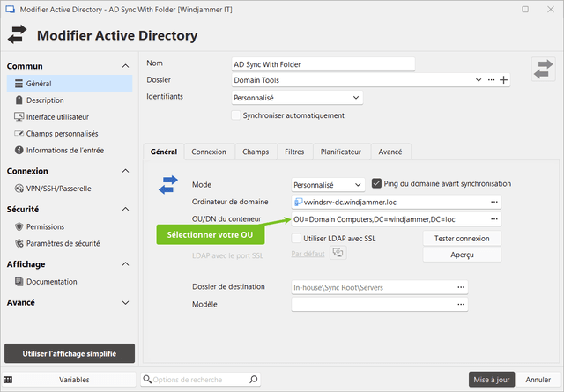Click the Nom text field

(322, 63)
